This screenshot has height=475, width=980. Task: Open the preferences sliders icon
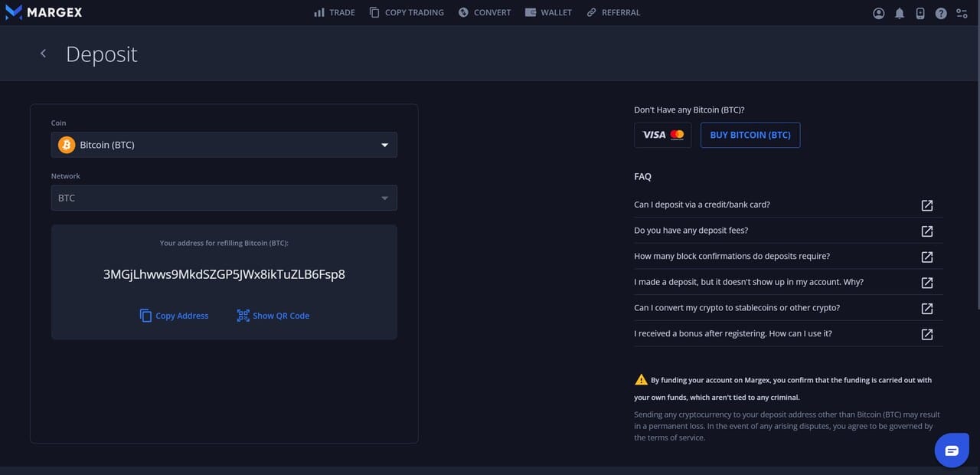click(962, 12)
